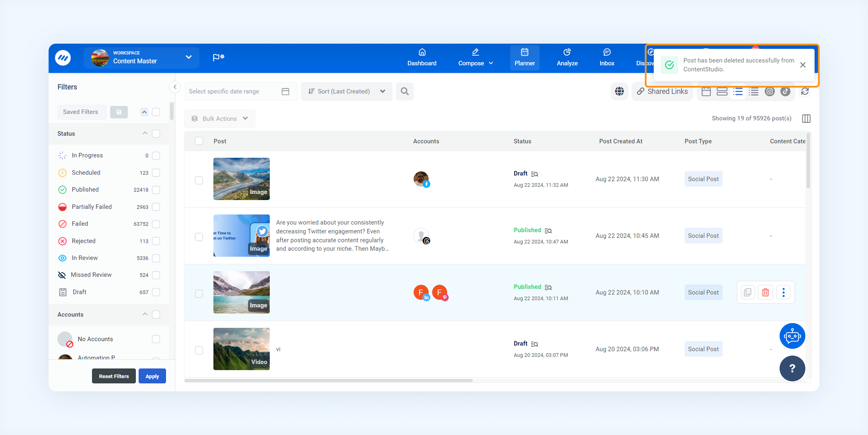Check the Draft status filter
The image size is (868, 435).
(156, 292)
